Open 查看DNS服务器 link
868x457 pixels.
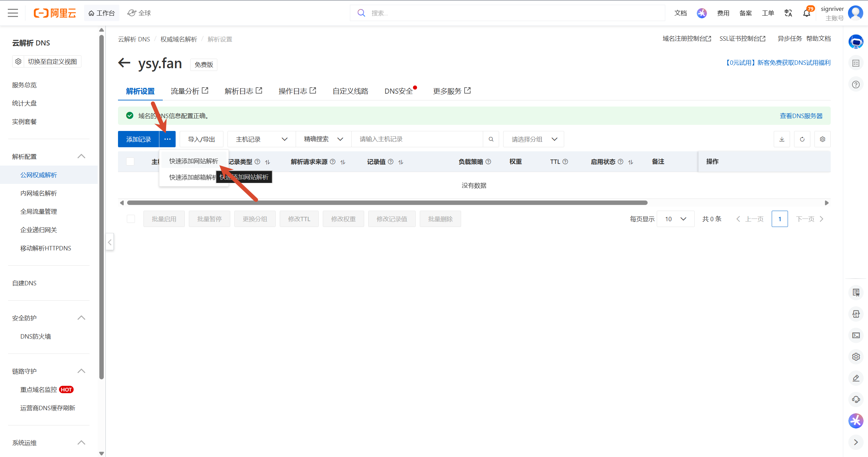(x=801, y=116)
